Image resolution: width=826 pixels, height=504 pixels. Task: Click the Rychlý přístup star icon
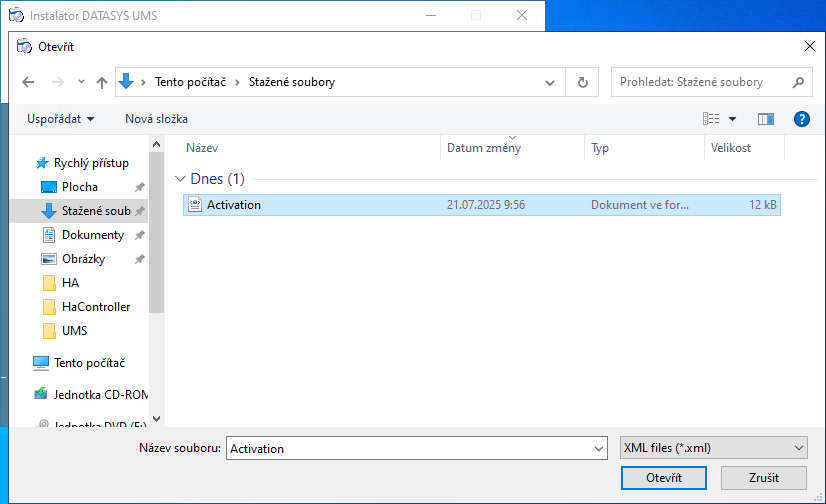click(x=42, y=163)
